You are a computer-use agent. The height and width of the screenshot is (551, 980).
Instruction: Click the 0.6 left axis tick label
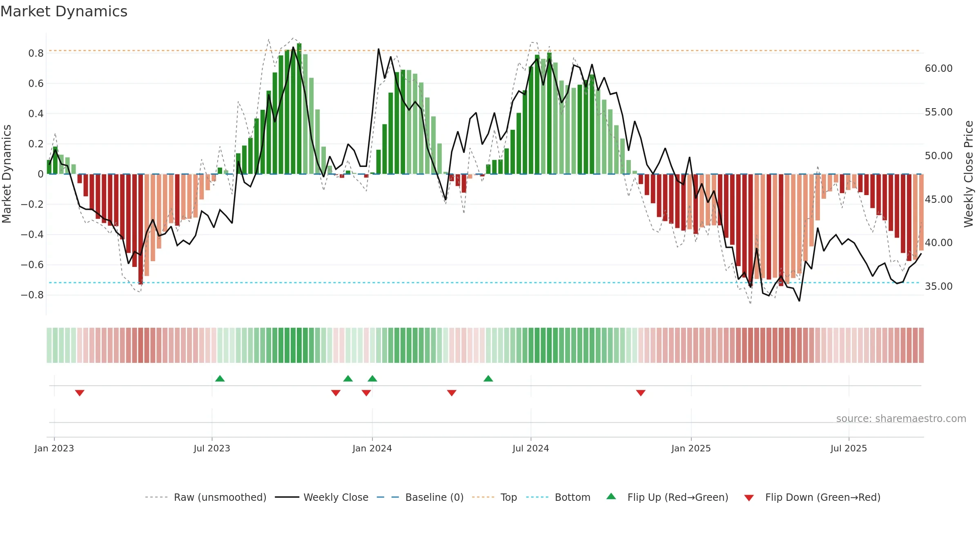[x=36, y=84]
